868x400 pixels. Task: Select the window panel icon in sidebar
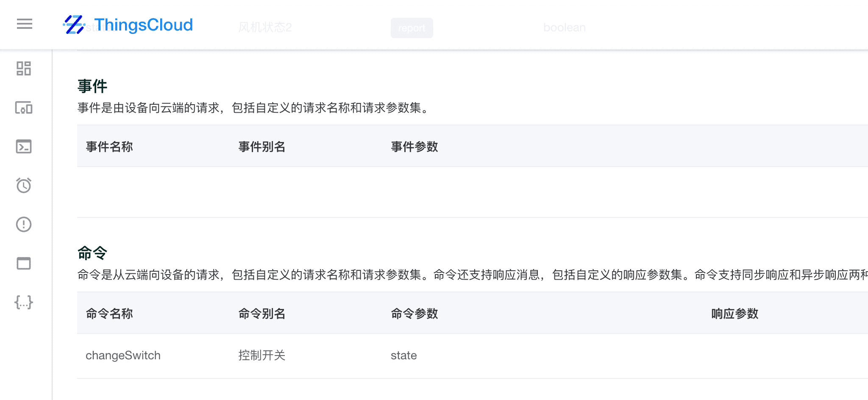pos(24,264)
